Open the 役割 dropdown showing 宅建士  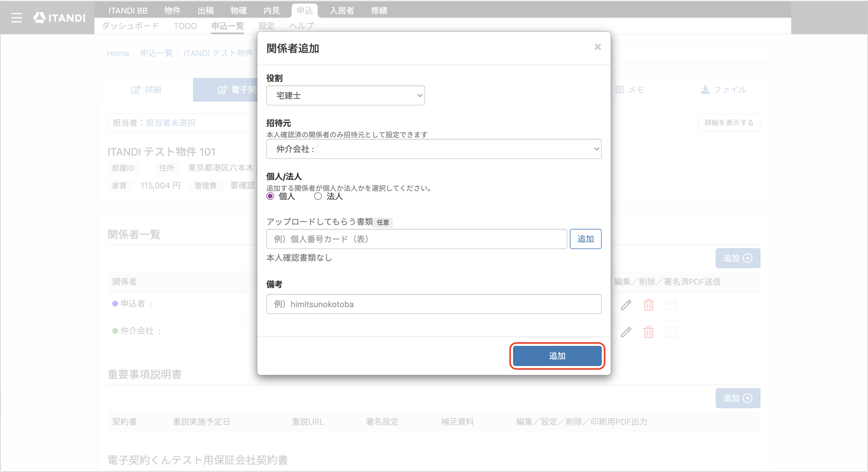tap(345, 95)
